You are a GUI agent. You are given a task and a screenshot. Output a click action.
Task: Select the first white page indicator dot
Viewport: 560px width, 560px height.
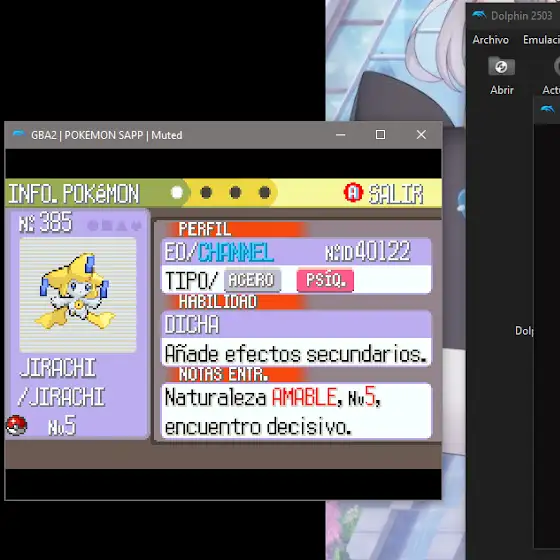pos(177,192)
